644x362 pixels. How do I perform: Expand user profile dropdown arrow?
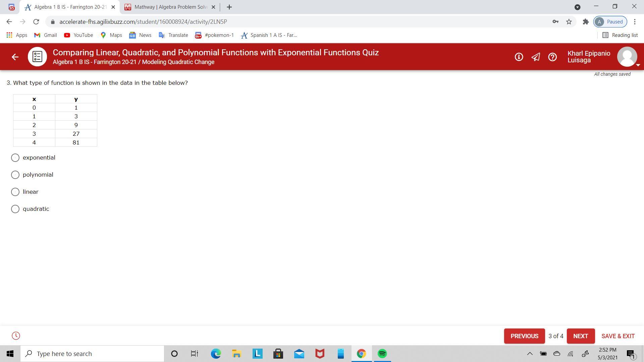[638, 65]
